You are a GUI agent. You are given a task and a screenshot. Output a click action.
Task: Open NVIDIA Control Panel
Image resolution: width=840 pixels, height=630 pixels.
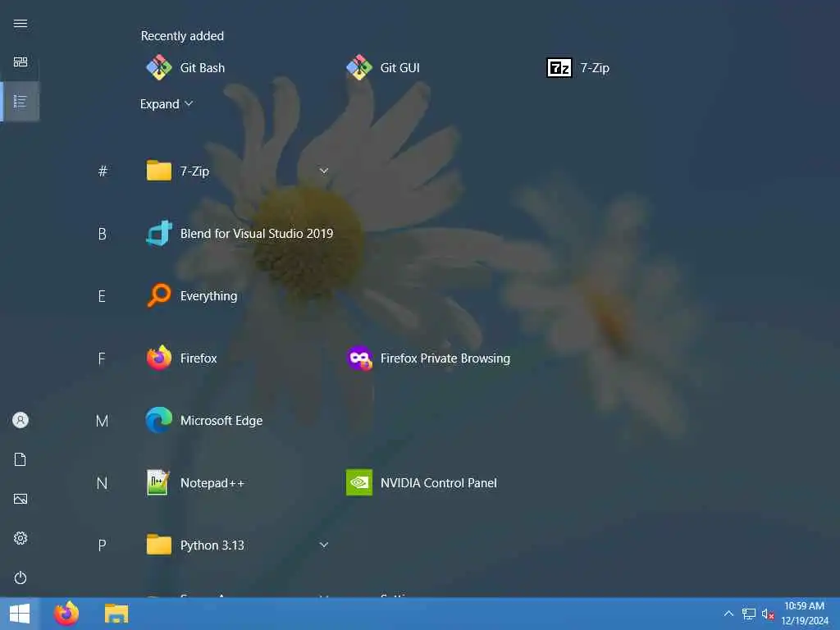pyautogui.click(x=422, y=482)
